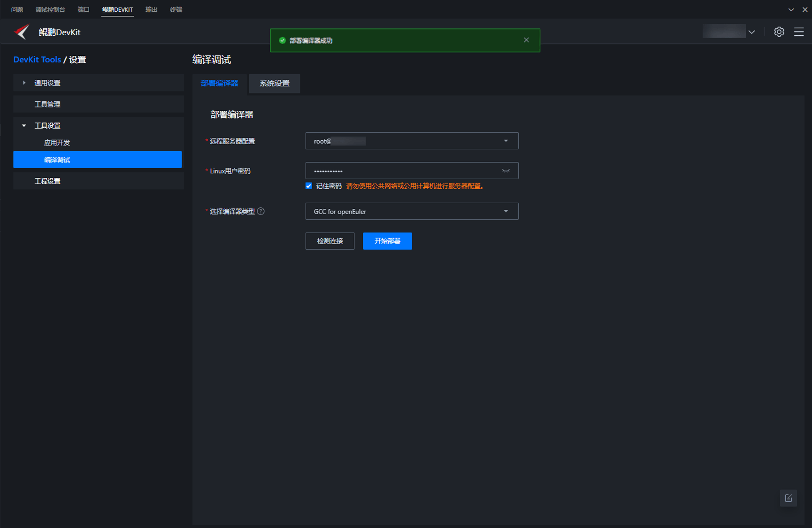Image resolution: width=812 pixels, height=528 pixels.
Task: Click the Kunpeng DevKit logo icon
Action: point(22,32)
